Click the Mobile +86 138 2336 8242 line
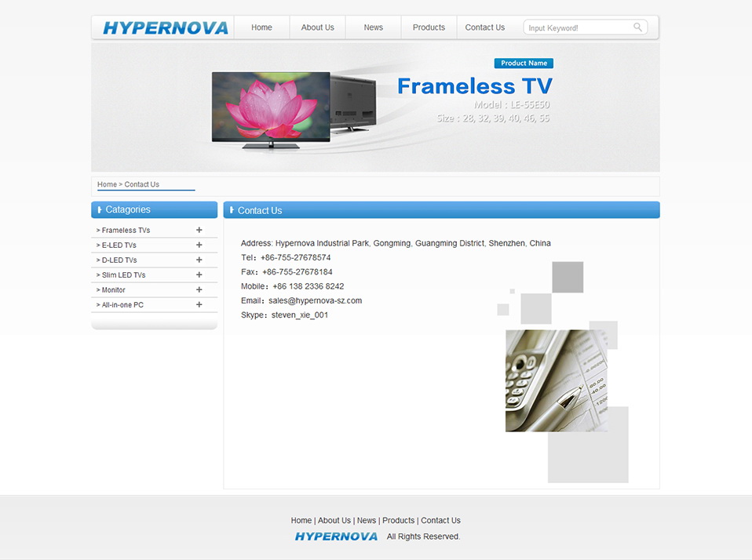Viewport: 752px width, 560px height. pos(293,286)
